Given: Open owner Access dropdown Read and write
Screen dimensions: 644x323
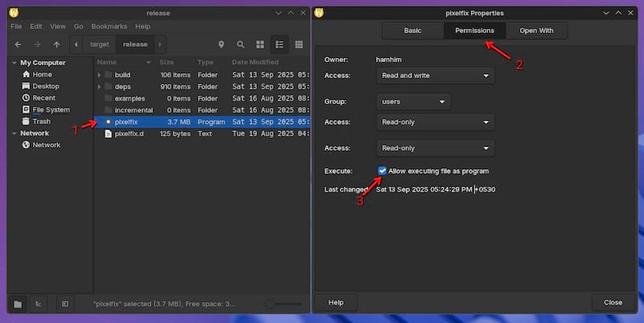Looking at the screenshot, I should tap(436, 76).
